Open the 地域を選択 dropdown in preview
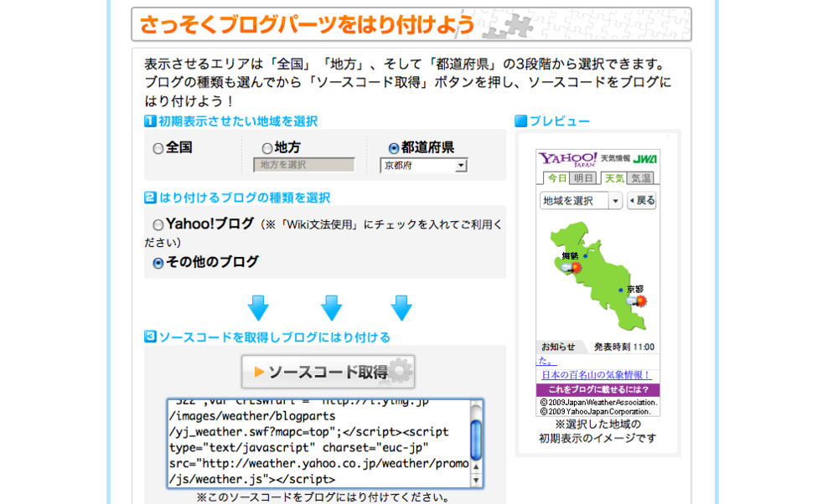 (581, 201)
